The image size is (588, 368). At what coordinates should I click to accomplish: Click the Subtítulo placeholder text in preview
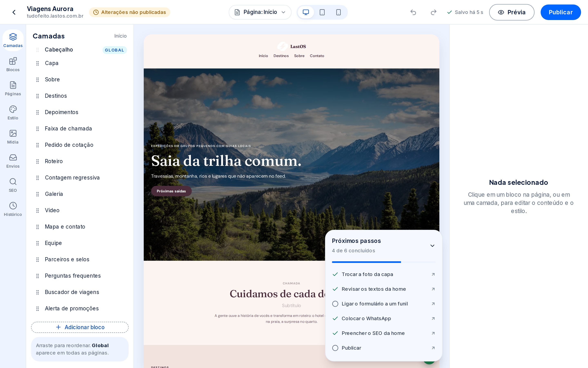coord(291,305)
